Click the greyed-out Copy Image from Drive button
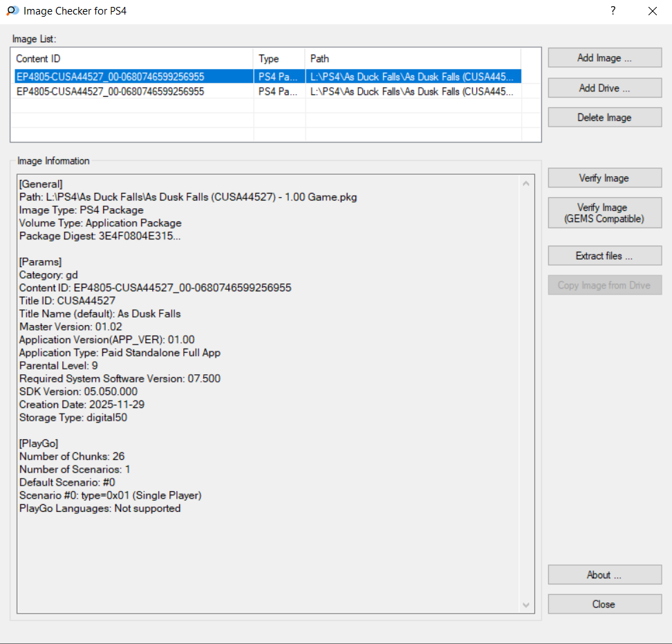 tap(604, 286)
